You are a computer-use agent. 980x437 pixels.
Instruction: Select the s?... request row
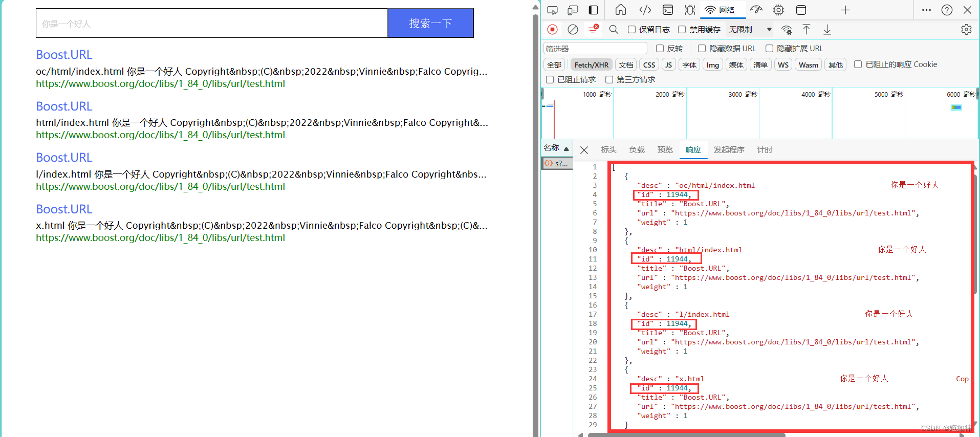click(557, 163)
